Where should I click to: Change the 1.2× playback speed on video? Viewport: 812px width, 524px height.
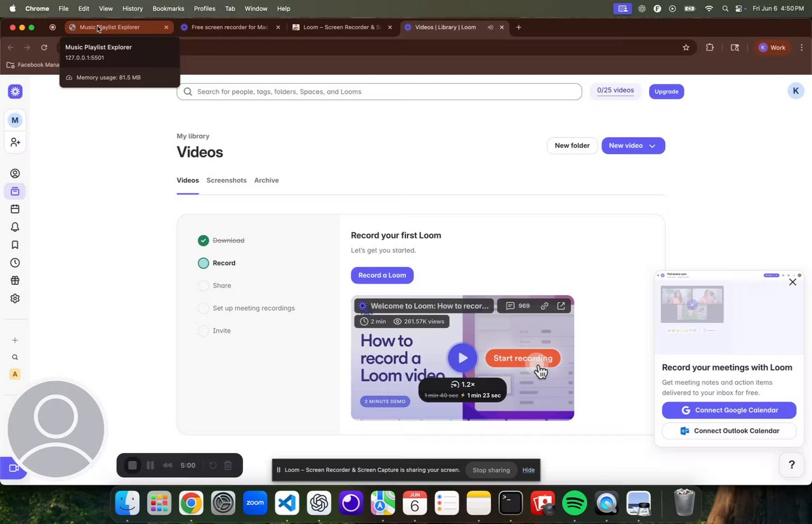[x=463, y=384]
